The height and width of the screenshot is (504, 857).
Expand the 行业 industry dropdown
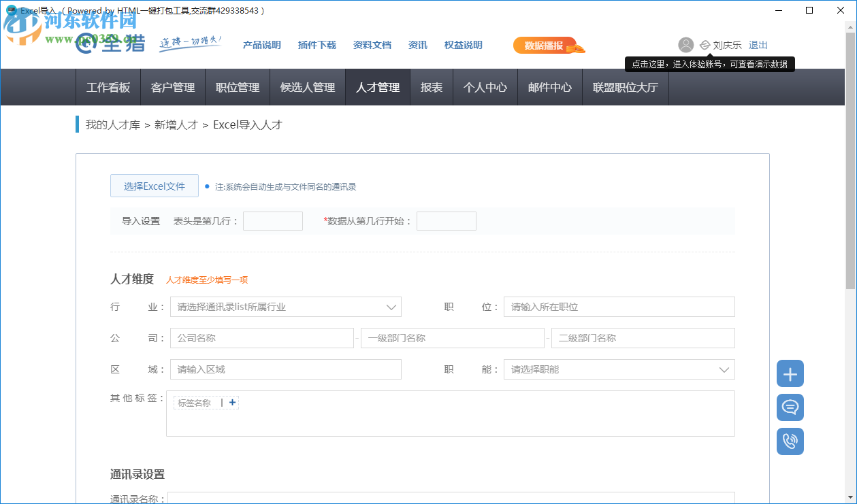coord(391,307)
